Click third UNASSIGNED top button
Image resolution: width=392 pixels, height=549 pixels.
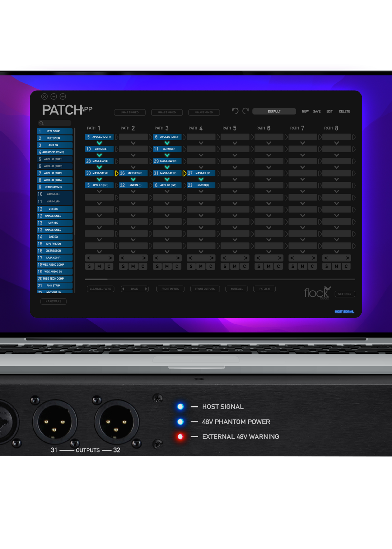pyautogui.click(x=204, y=112)
